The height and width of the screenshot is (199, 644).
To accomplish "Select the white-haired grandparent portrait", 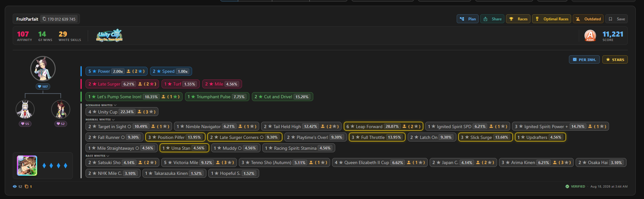I will 25,109.
